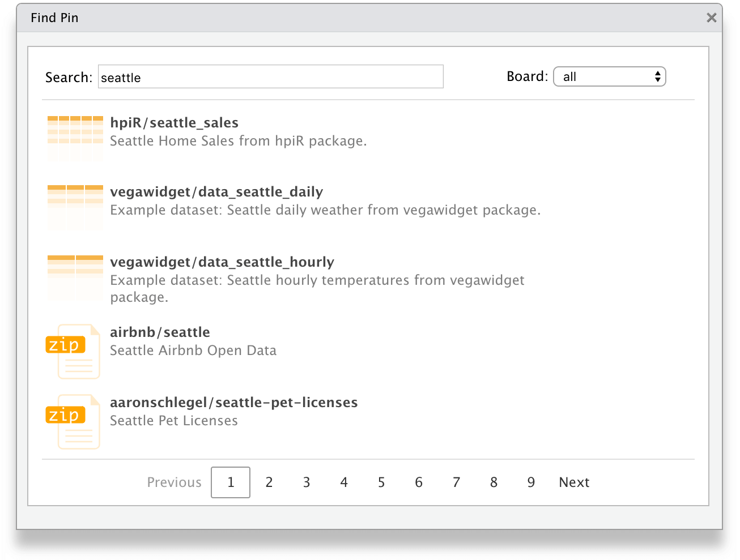Screen dimensions: 740x560
Task: Close the Find Pin dialog
Action: [x=711, y=18]
